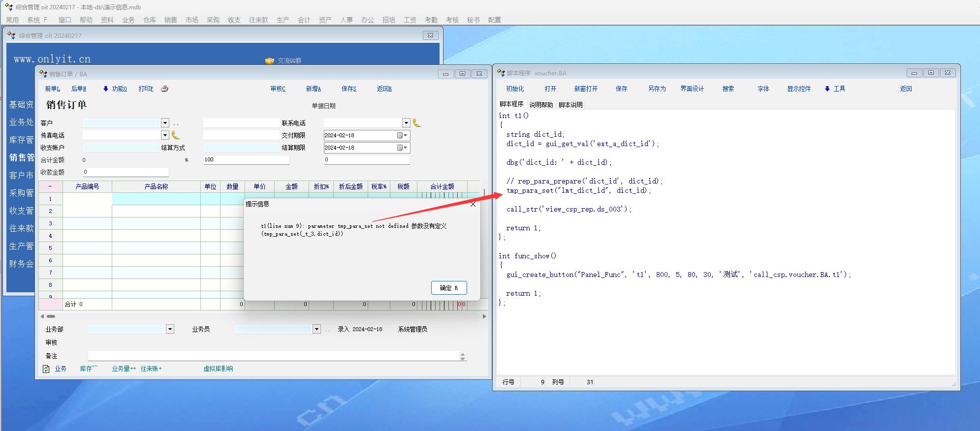Click the printer icon in sales order toolbar

165,89
